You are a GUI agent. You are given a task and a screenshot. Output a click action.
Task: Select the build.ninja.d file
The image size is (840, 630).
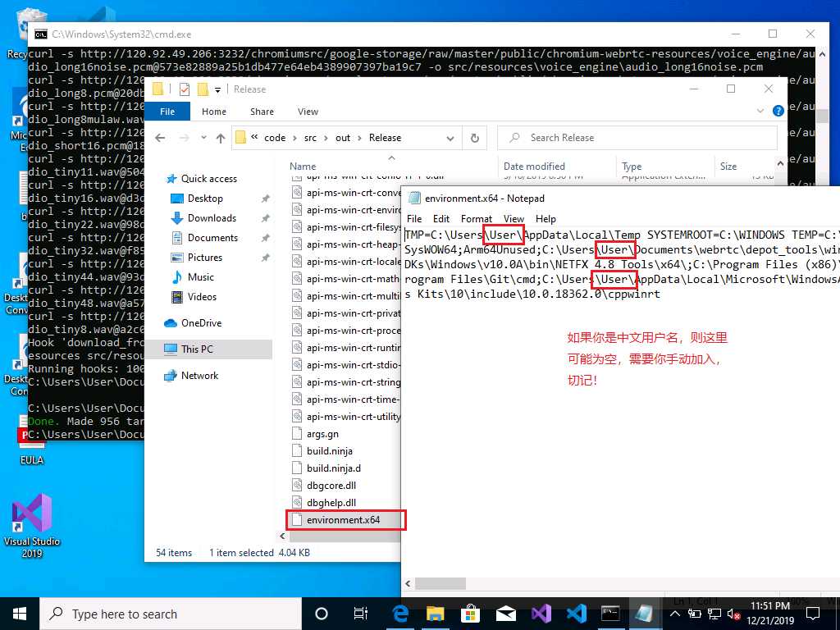[333, 468]
